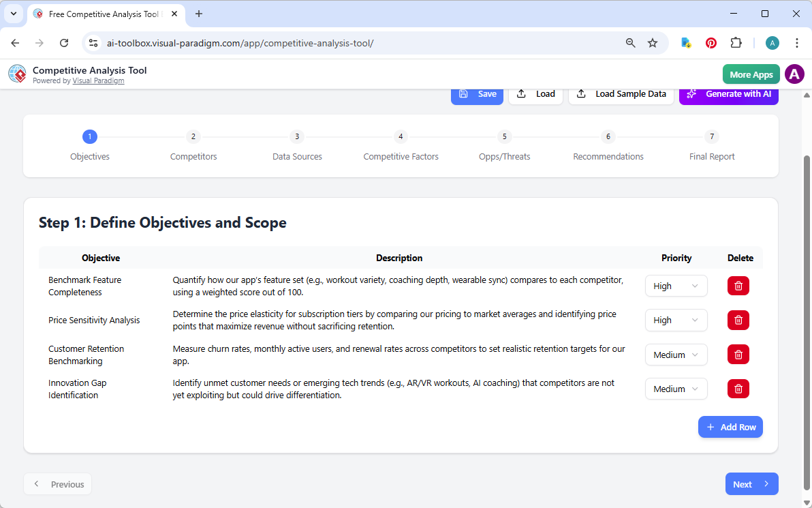Viewport: 812px width, 508px height.
Task: Click the upload icon on the Load button
Action: [x=522, y=93]
